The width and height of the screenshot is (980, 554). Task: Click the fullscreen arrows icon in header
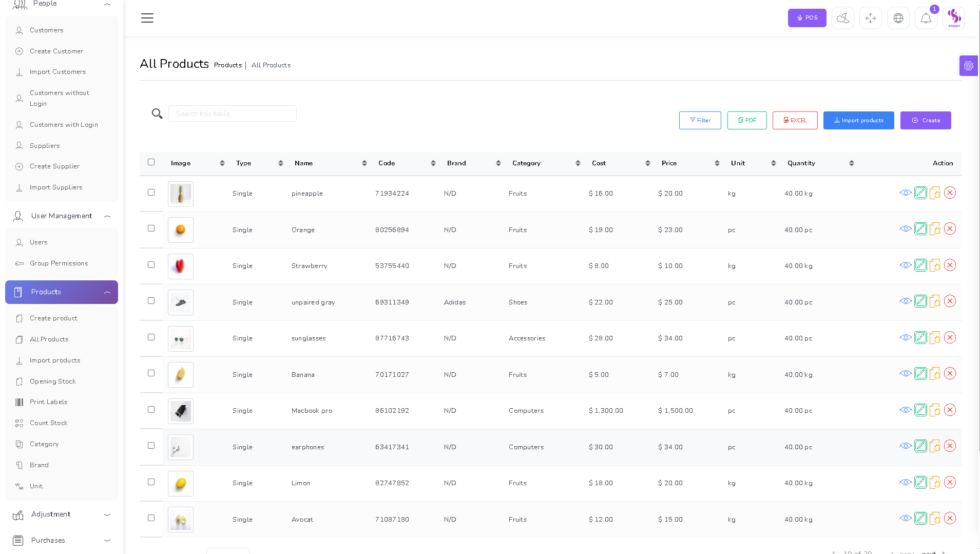[870, 18]
